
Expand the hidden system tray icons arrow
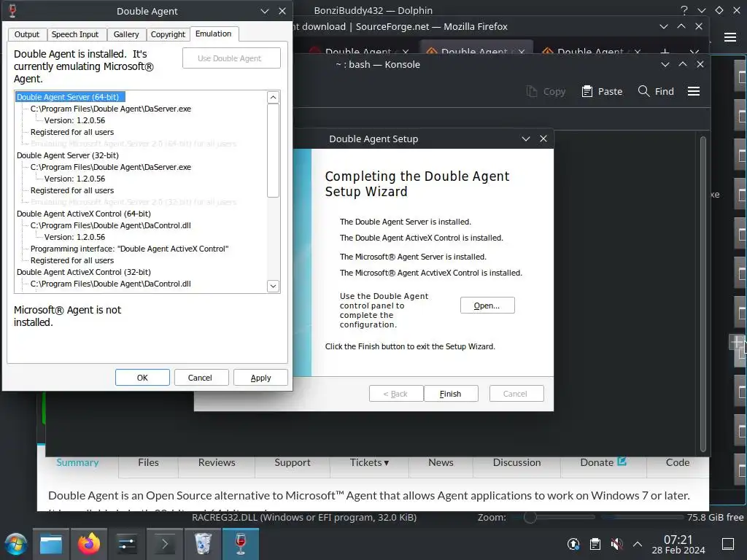[638, 544]
